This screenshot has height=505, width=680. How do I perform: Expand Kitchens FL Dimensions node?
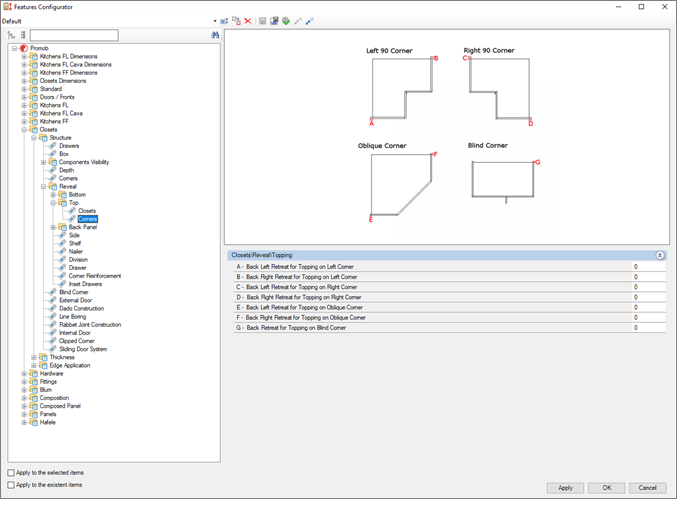(x=24, y=57)
